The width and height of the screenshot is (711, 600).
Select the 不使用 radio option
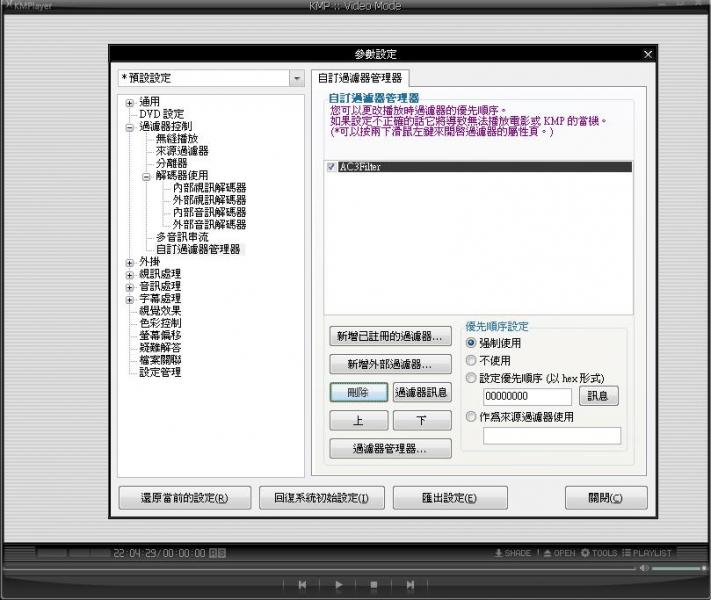point(471,361)
